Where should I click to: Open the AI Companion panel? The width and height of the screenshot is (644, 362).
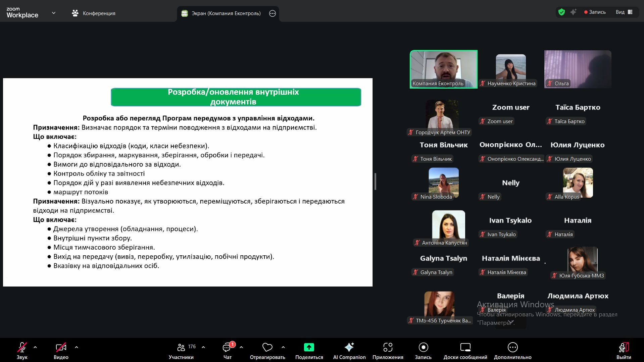click(349, 351)
